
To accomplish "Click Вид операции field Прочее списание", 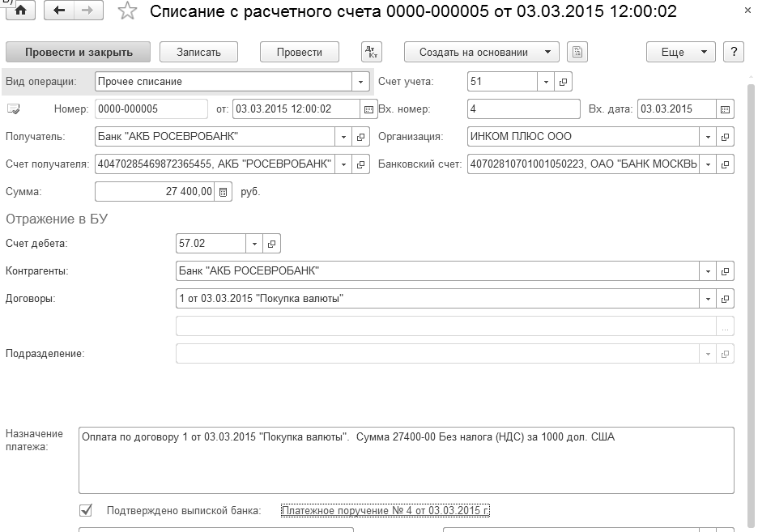I will 224,82.
